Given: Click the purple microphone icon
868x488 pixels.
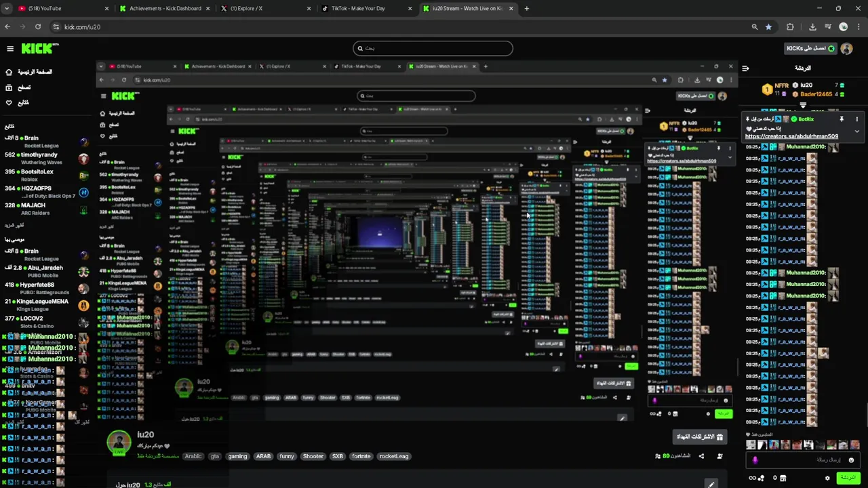Looking at the screenshot, I should [755, 460].
